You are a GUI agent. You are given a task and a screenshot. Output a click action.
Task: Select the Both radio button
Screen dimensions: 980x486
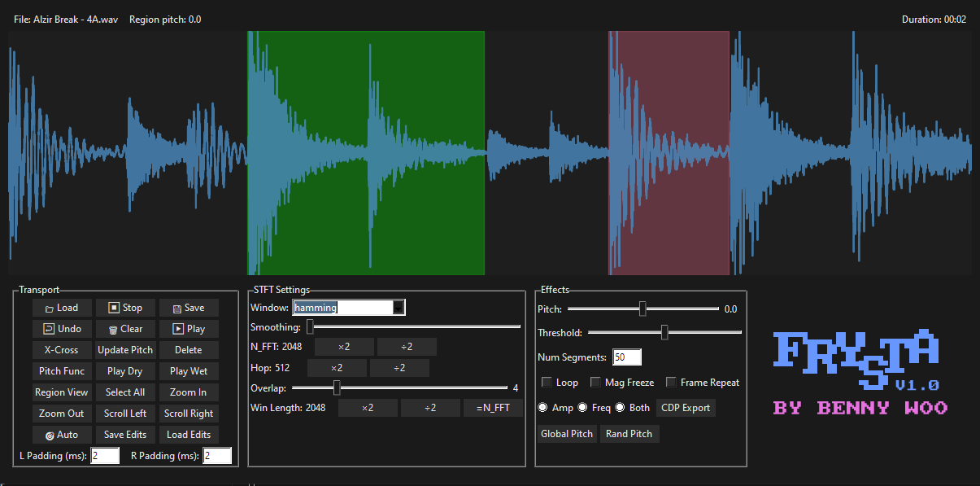pyautogui.click(x=620, y=408)
